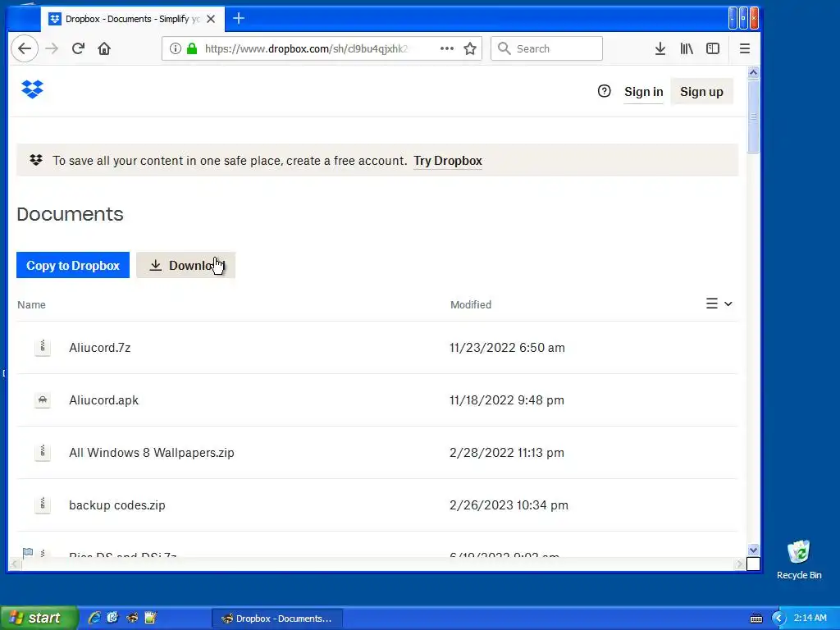
Task: Click archive icon beside All Windows 8 Wallpapers.zip
Action: click(43, 452)
